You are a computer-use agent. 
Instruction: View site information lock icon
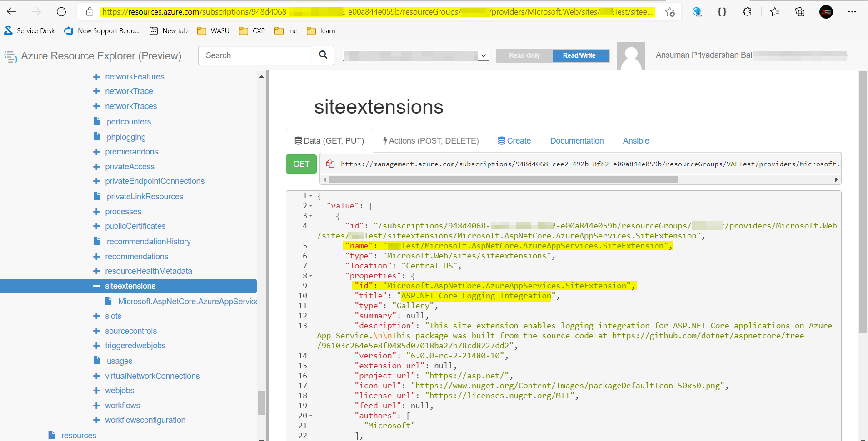point(90,12)
